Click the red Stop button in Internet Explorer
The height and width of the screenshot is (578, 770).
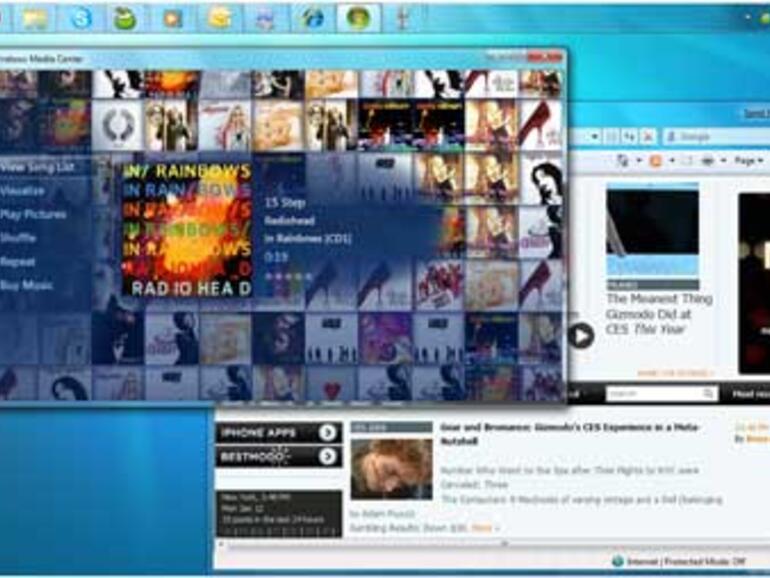[x=648, y=137]
